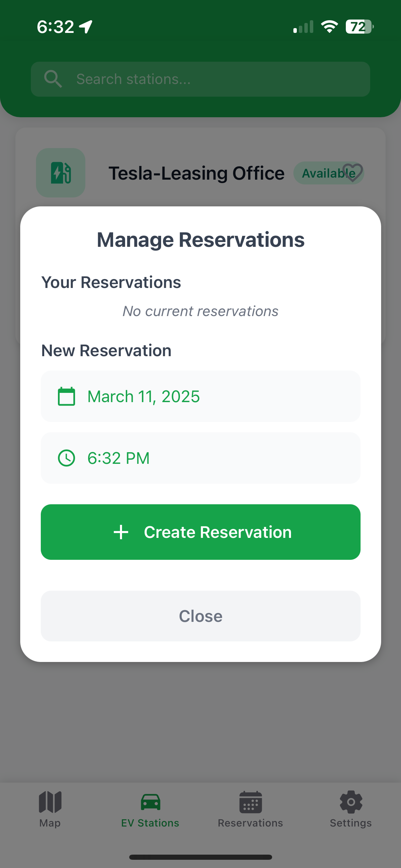
Task: Tap the clock icon in time field
Action: [x=66, y=458]
